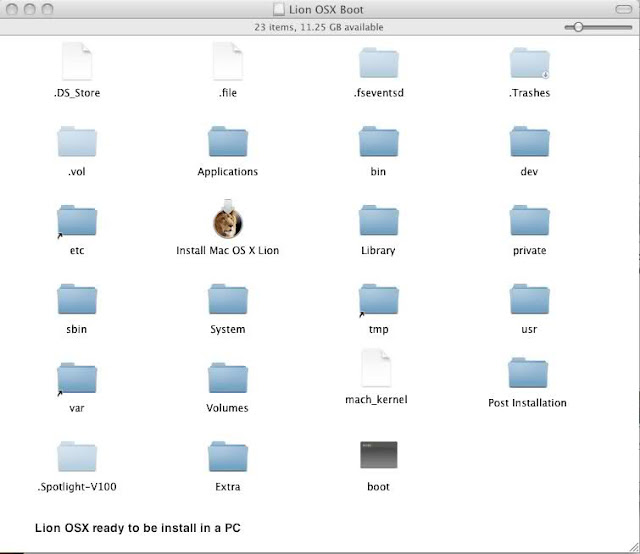Open the sbin folder
The width and height of the screenshot is (640, 554).
(77, 299)
